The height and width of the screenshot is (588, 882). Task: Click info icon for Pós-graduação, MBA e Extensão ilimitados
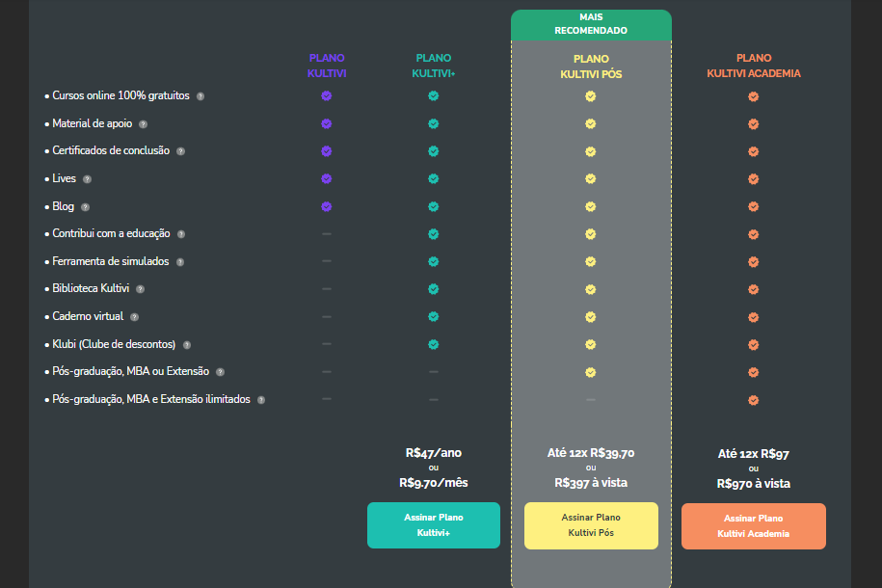pyautogui.click(x=261, y=400)
